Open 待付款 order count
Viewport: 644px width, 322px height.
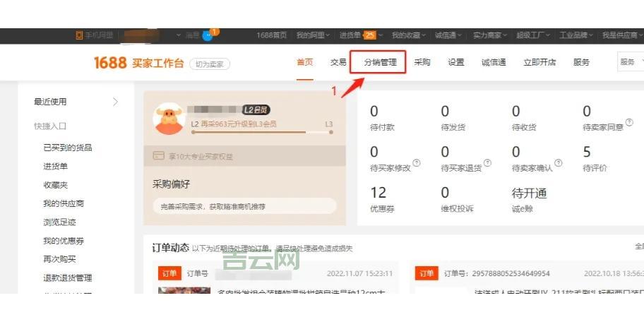tap(382, 118)
